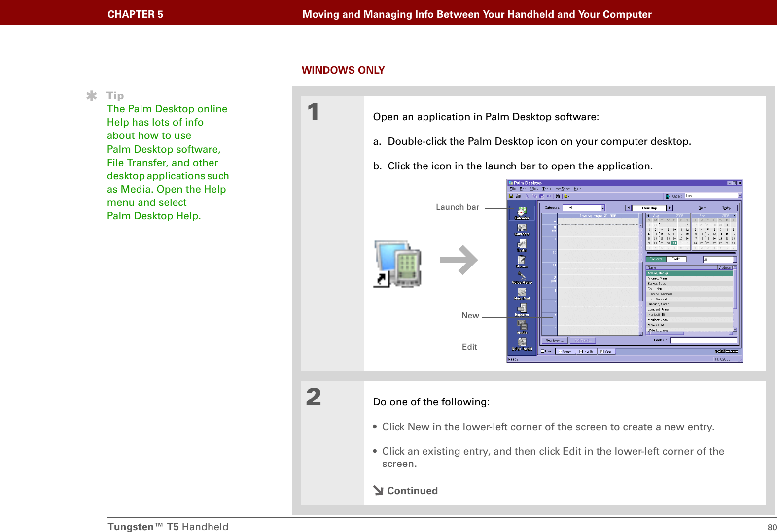
Task: Click the Palm Desktop shortcut icon
Action: point(397,264)
